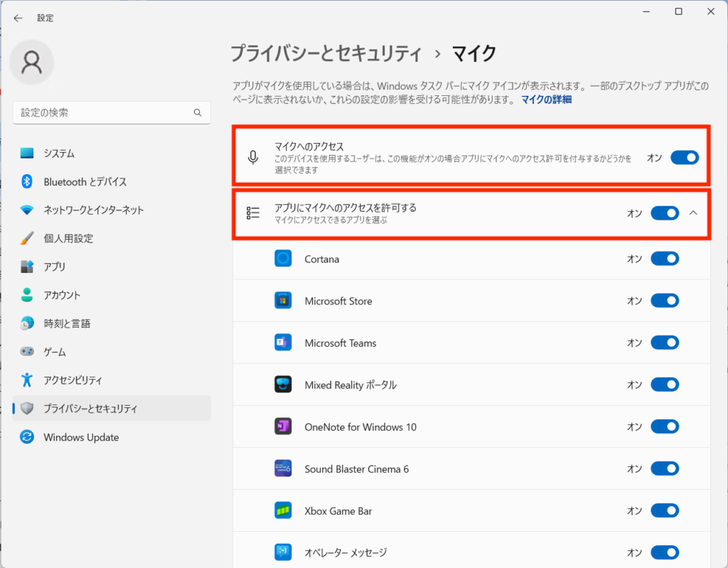Click the Sound Blaster Cinema 6 icon
Image resolution: width=728 pixels, height=568 pixels.
283,468
